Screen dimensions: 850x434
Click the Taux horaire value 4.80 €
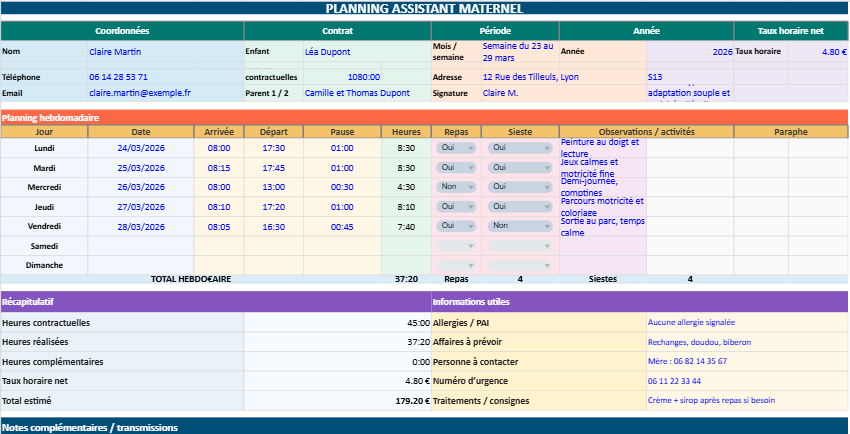pyautogui.click(x=818, y=52)
